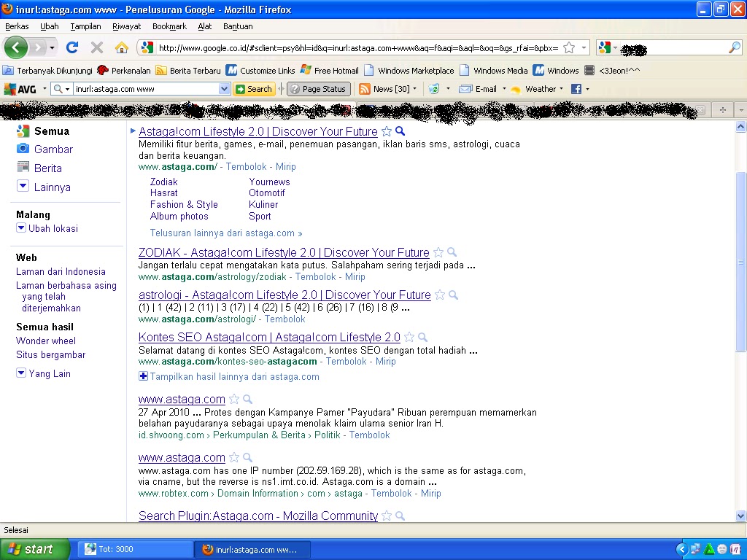The width and height of the screenshot is (747, 560).
Task: Click Laman dari Indonesia filter
Action: pyautogui.click(x=61, y=271)
